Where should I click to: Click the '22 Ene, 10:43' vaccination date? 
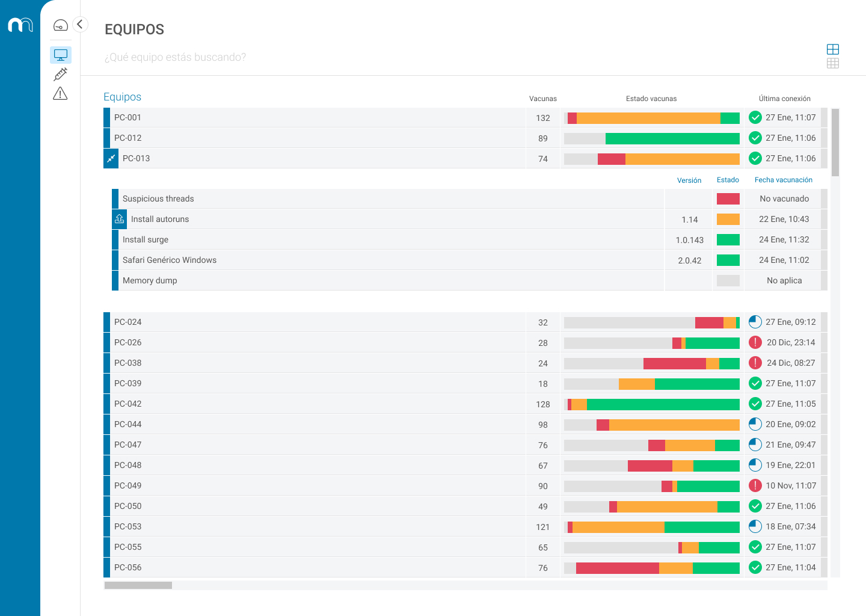pyautogui.click(x=784, y=219)
